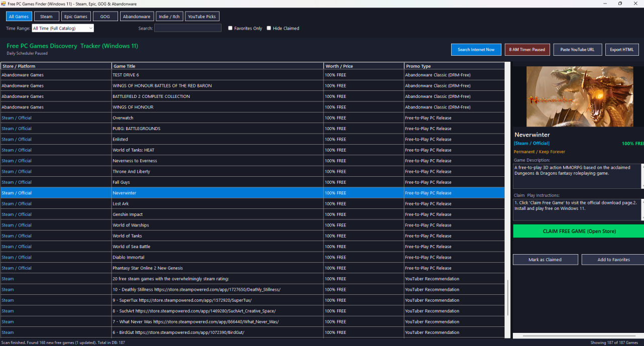Switch to the Abandonware tab
Viewport: 644px width, 346px height.
point(137,17)
